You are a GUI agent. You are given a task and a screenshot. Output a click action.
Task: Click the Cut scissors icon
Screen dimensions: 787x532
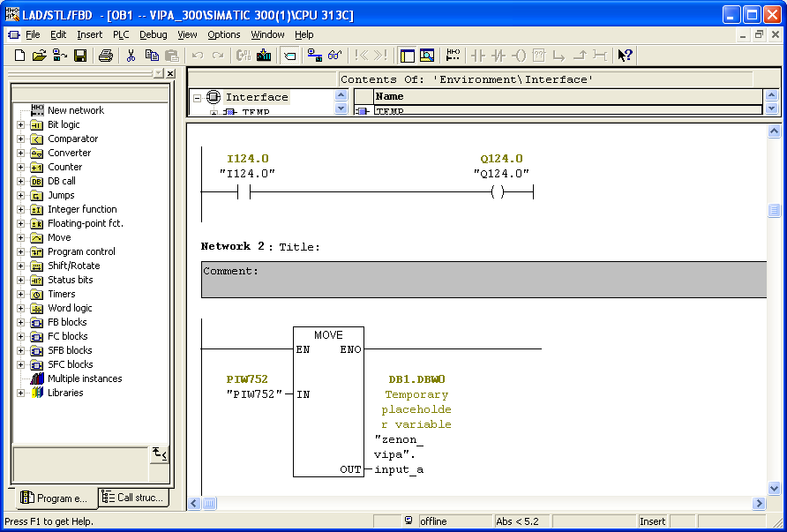131,56
